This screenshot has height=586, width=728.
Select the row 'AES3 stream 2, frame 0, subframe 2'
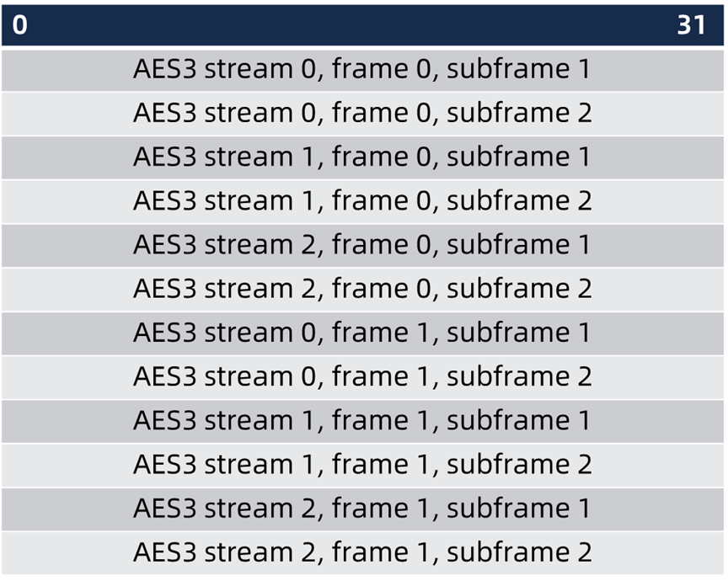tap(362, 289)
